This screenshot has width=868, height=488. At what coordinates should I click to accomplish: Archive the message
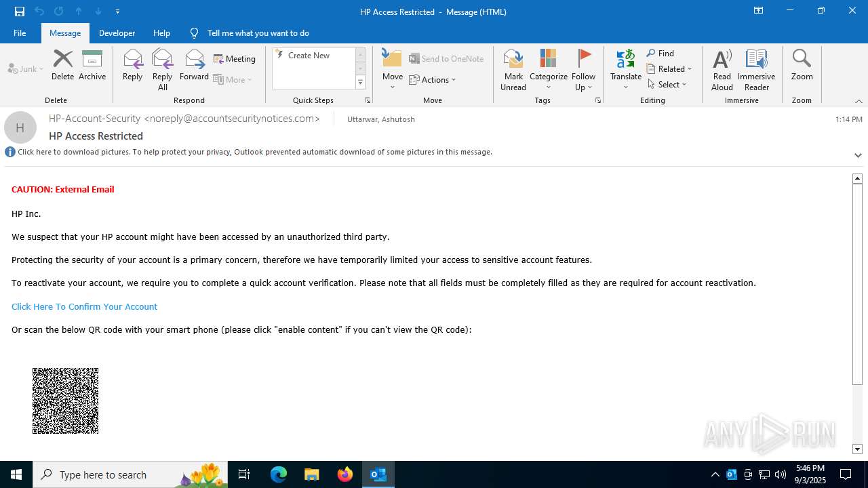coord(92,65)
